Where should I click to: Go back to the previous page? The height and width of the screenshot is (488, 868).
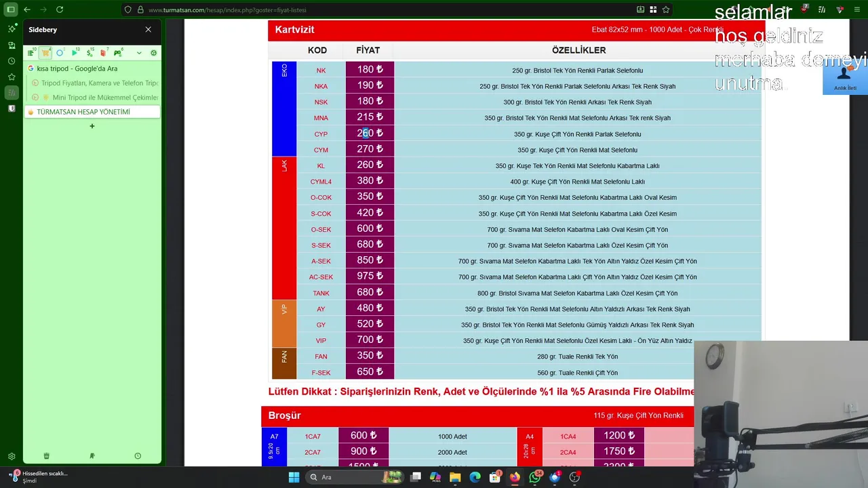click(27, 9)
